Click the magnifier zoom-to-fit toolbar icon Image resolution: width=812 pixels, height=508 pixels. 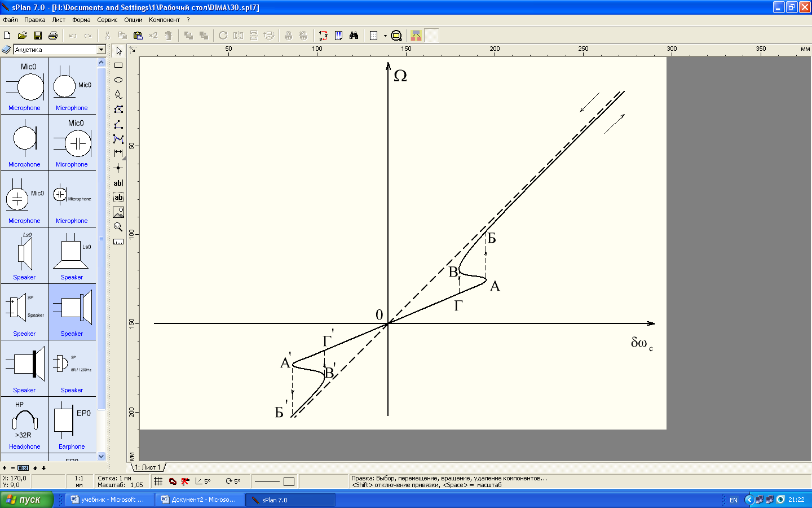pos(396,36)
